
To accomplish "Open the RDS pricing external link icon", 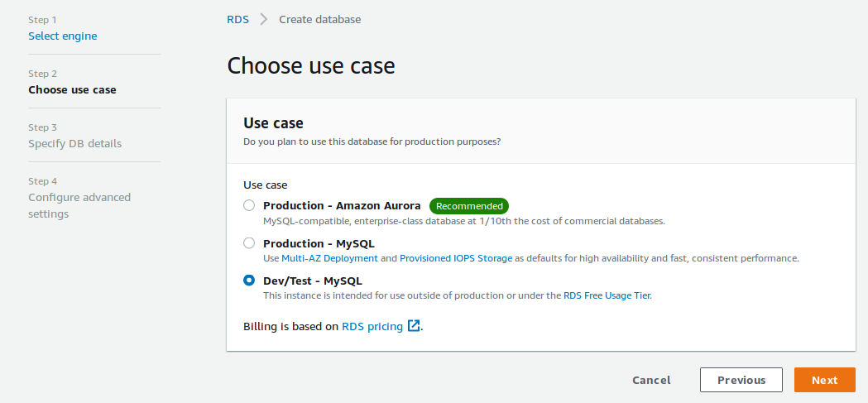I will 414,326.
